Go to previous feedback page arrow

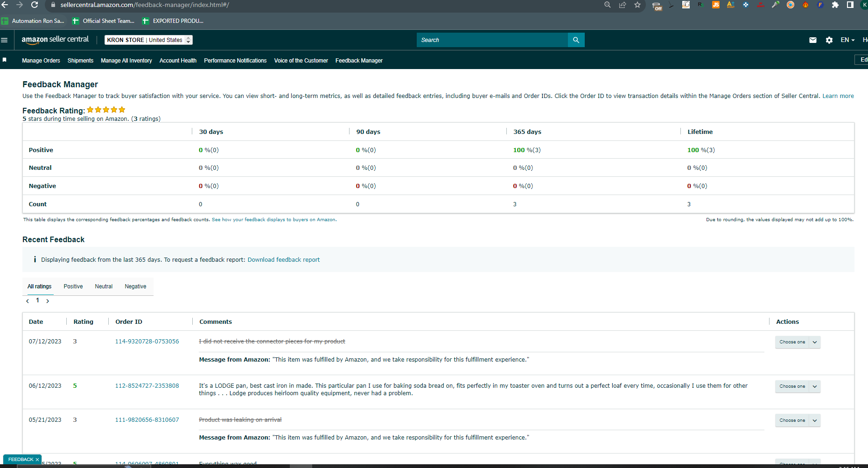[x=28, y=301]
